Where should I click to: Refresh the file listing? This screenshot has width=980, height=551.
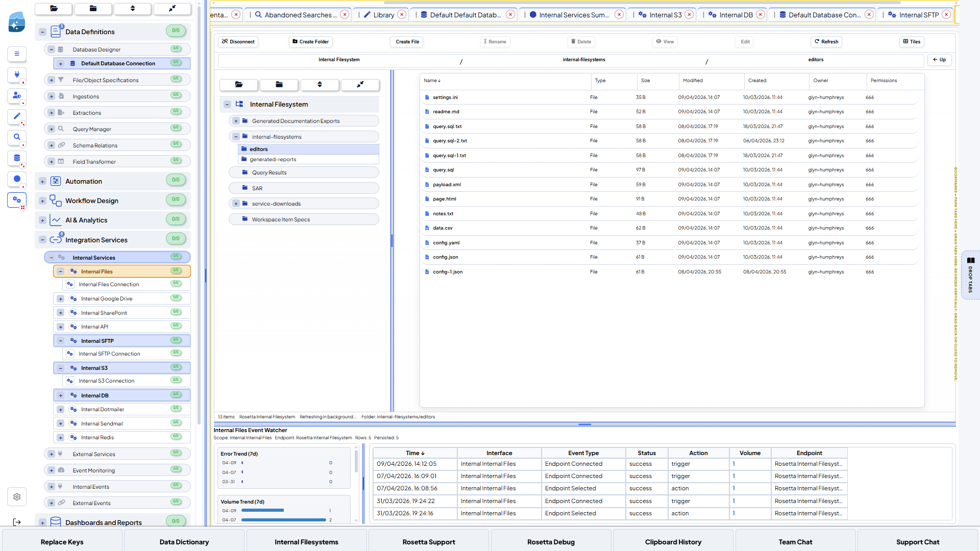[x=826, y=41]
